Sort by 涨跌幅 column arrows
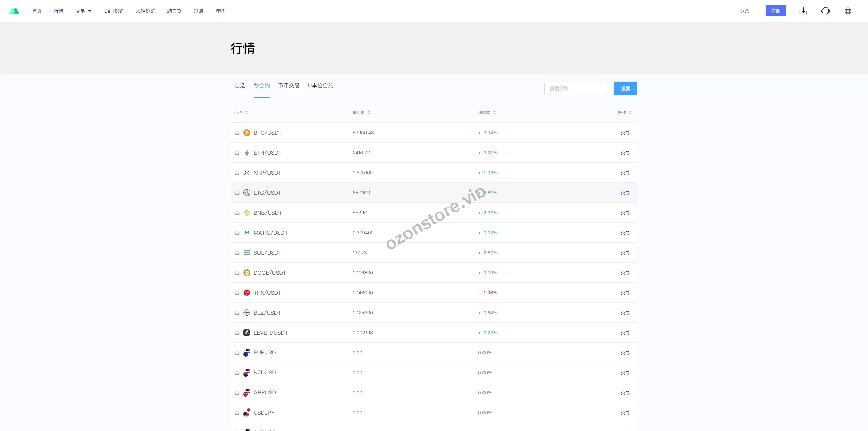 494,112
